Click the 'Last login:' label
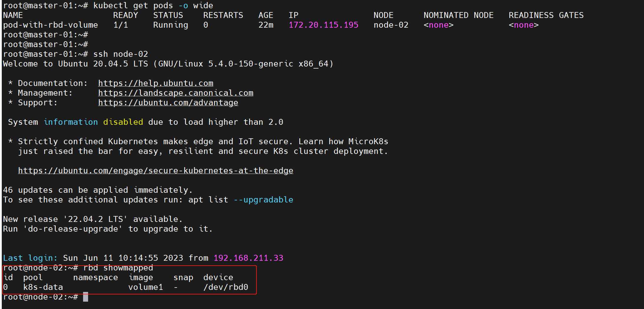Screen dimensions: 644x309 tap(30, 258)
